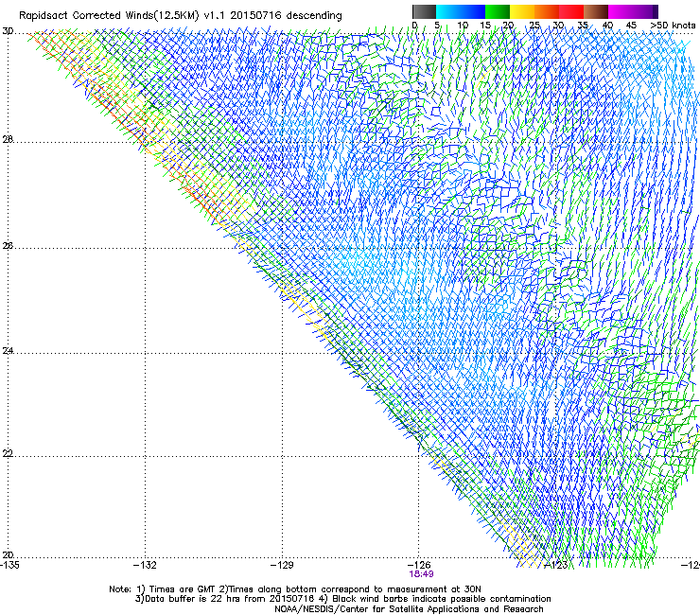
Task: Click the '10' label under the color bar
Action: tap(463, 26)
